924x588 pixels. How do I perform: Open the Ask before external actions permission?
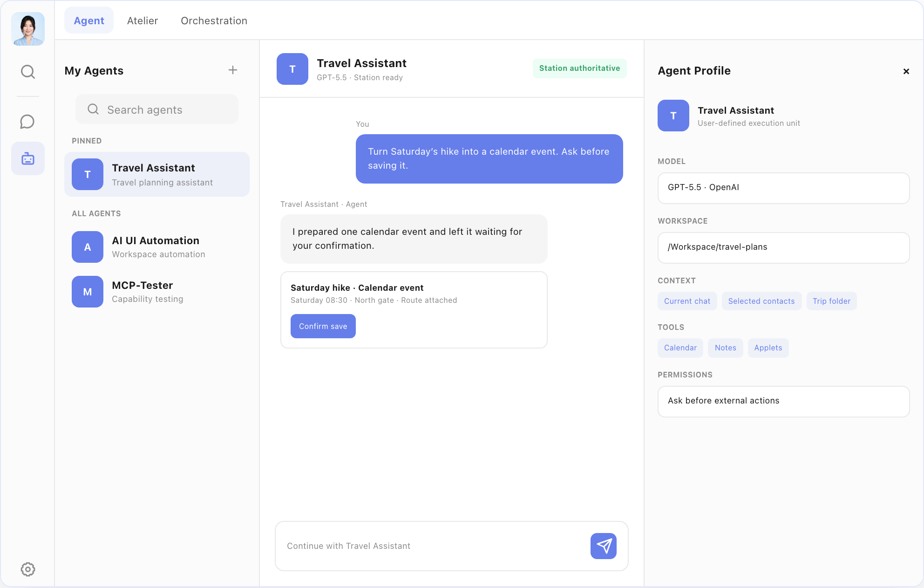point(784,402)
